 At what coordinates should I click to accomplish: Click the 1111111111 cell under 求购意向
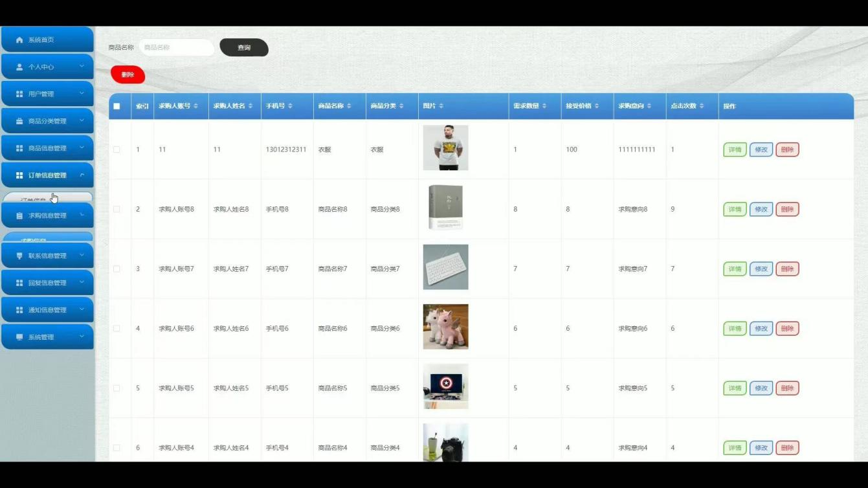[x=637, y=150]
